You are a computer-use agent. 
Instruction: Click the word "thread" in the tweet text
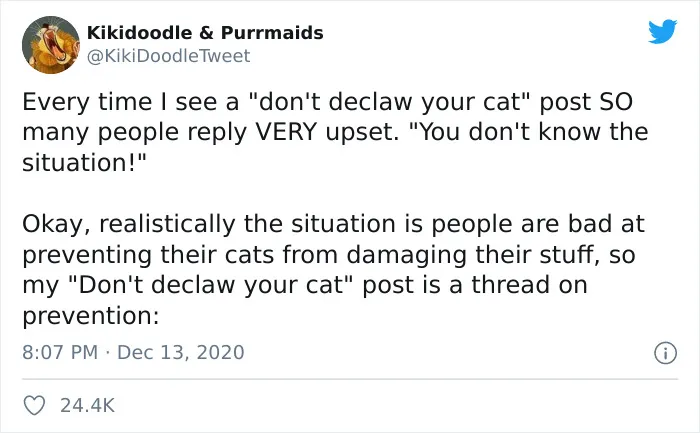point(510,285)
